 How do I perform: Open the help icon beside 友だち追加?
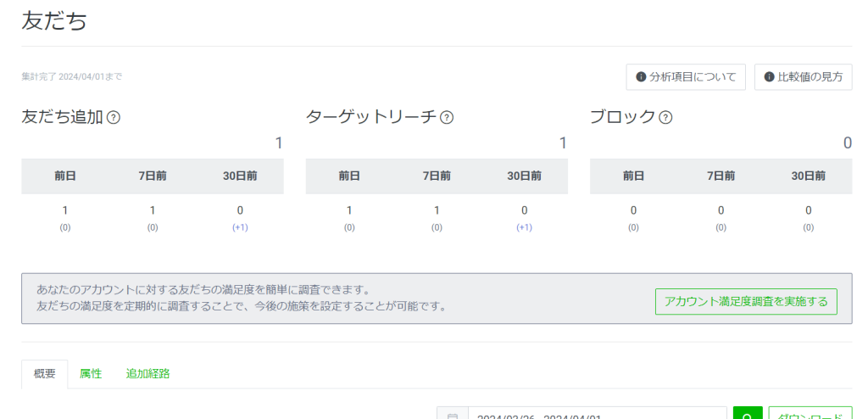pyautogui.click(x=114, y=118)
